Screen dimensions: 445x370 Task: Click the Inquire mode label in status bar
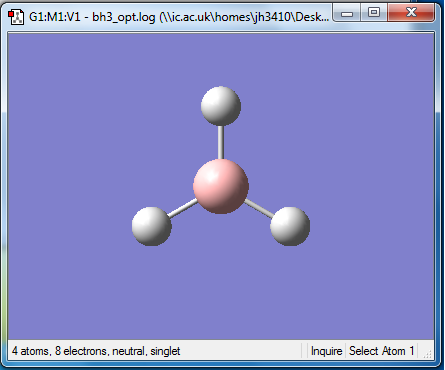tap(326, 351)
